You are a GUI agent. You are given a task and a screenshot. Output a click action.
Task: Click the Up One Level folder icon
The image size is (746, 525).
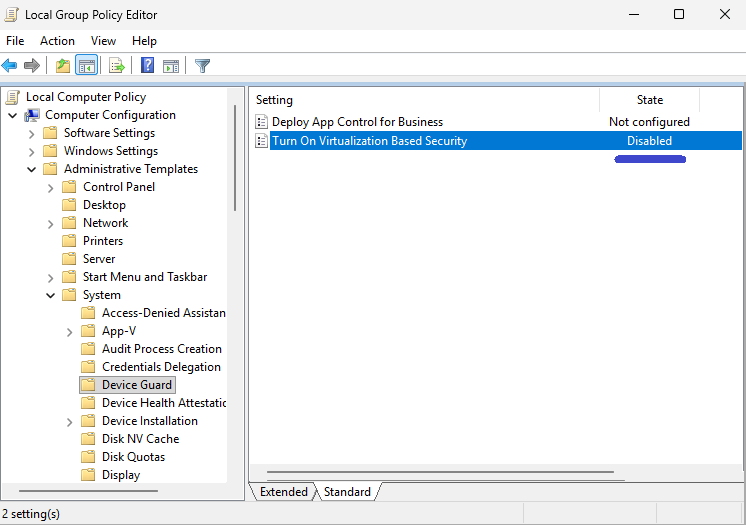coord(63,66)
